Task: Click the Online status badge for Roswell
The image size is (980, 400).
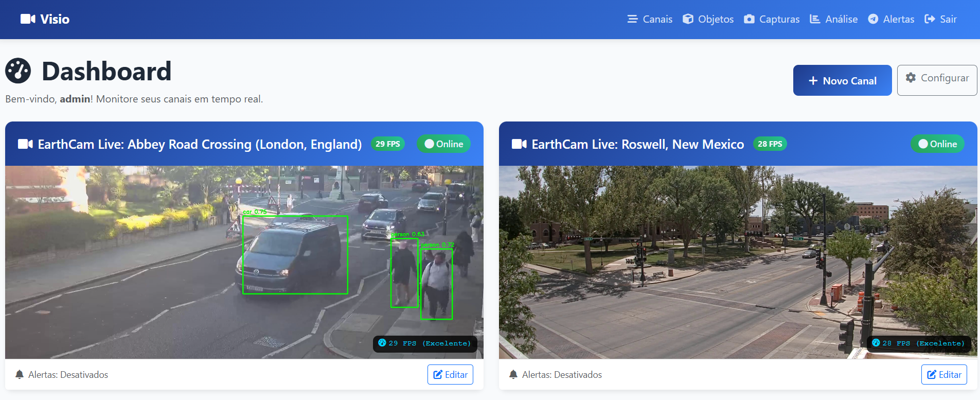Action: tap(937, 144)
